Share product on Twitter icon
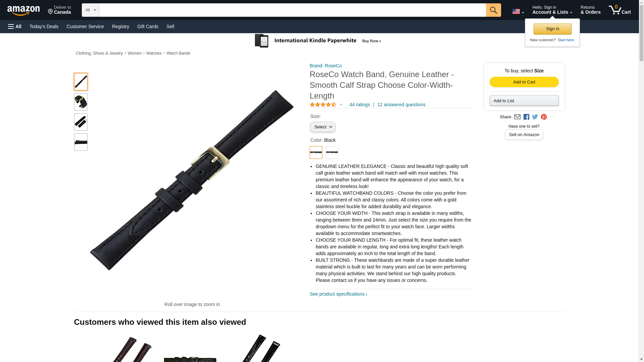Screen dimensions: 644x362 pos(535,117)
